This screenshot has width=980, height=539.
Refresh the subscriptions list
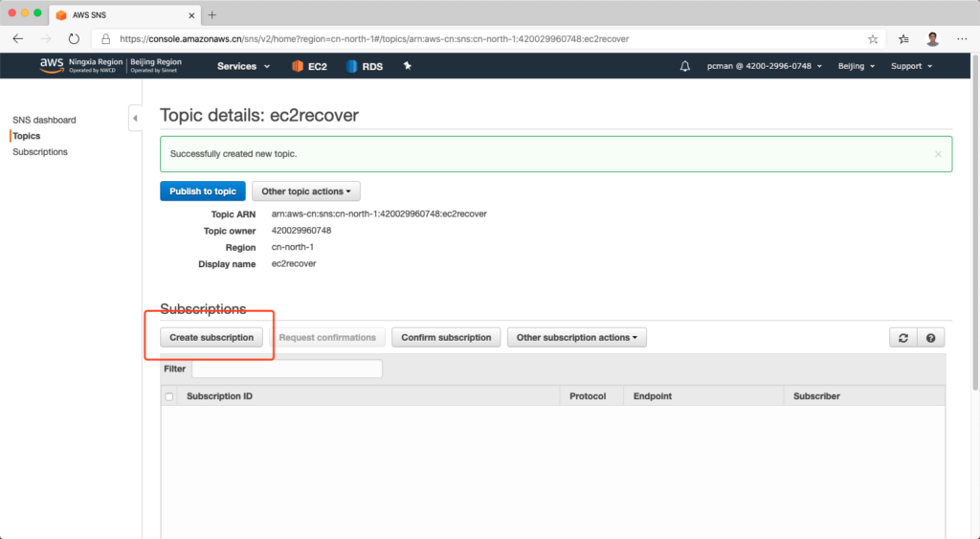(902, 338)
